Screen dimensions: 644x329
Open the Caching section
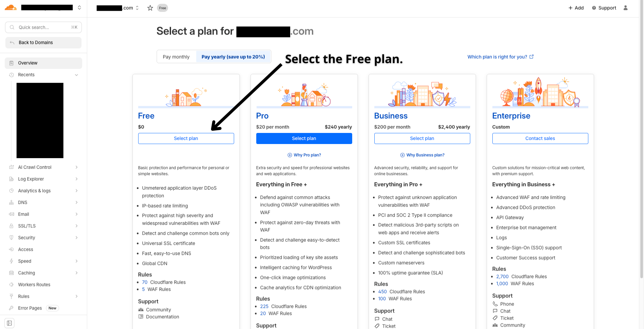(x=26, y=273)
